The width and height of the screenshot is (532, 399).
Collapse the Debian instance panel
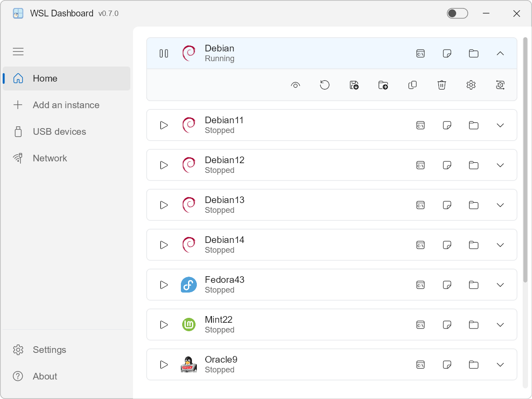point(500,53)
